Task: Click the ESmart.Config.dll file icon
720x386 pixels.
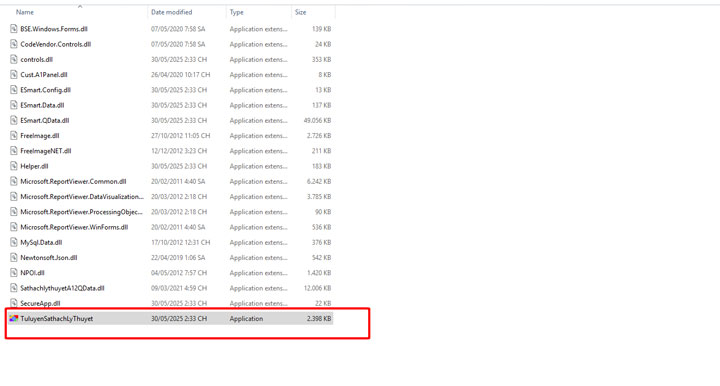Action: 14,90
